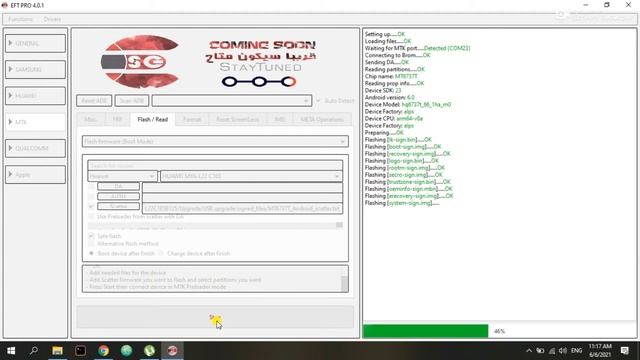Click the DA file path field
Viewport: 640px width, 360px height.
[x=242, y=187]
